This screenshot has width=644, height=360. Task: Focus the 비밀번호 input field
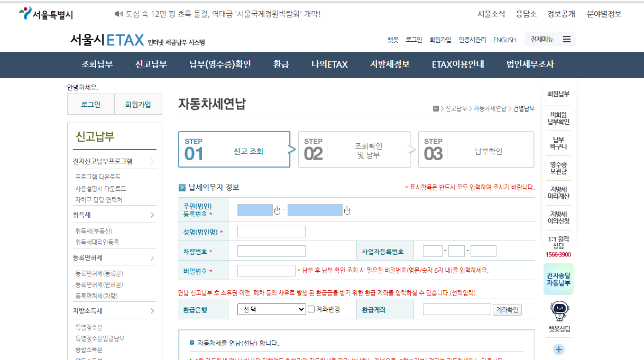point(266,271)
